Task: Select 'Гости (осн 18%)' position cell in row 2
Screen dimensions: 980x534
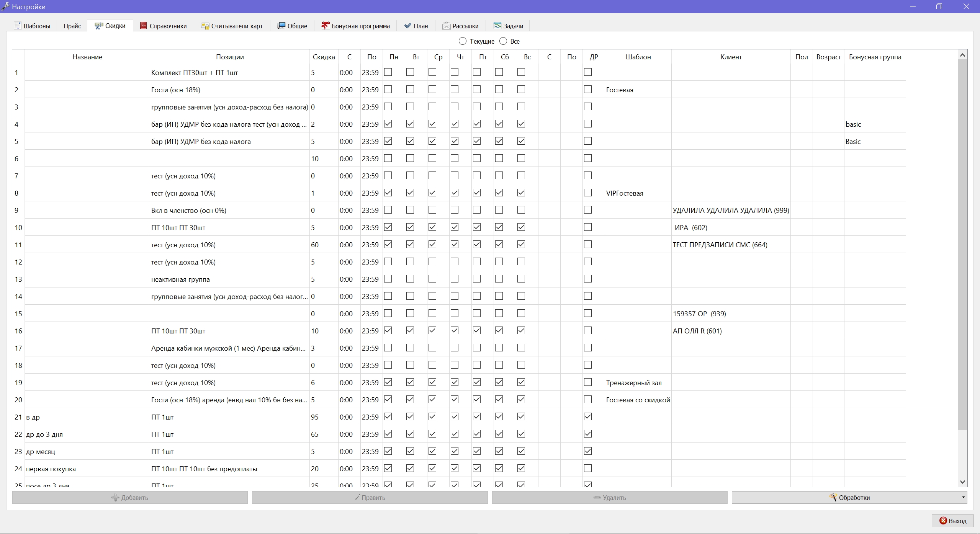Action: (x=230, y=90)
